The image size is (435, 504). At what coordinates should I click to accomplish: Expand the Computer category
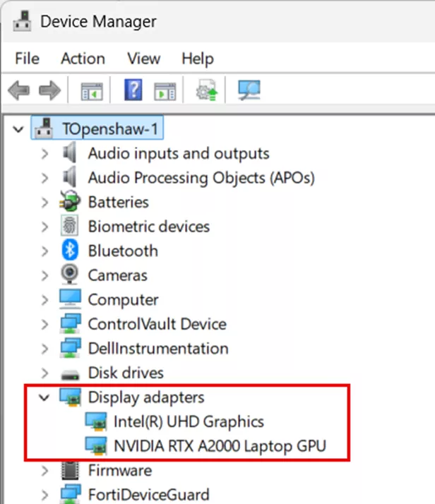[x=44, y=300]
